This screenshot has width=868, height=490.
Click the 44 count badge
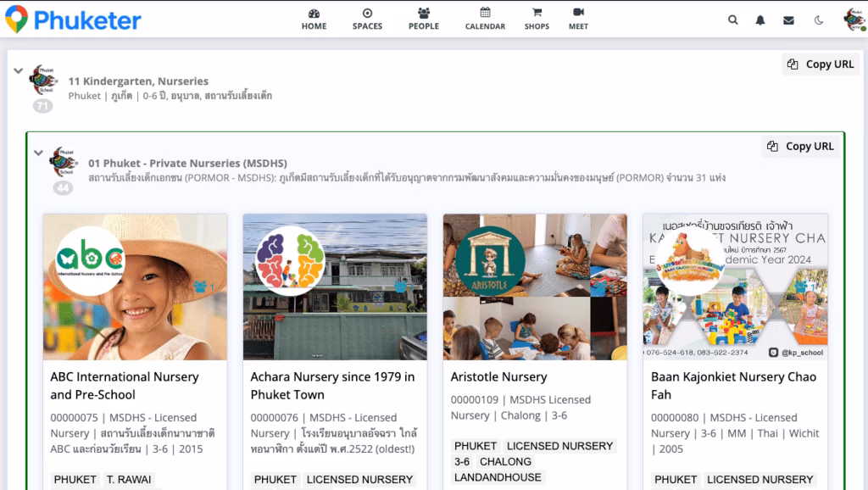[x=63, y=187]
